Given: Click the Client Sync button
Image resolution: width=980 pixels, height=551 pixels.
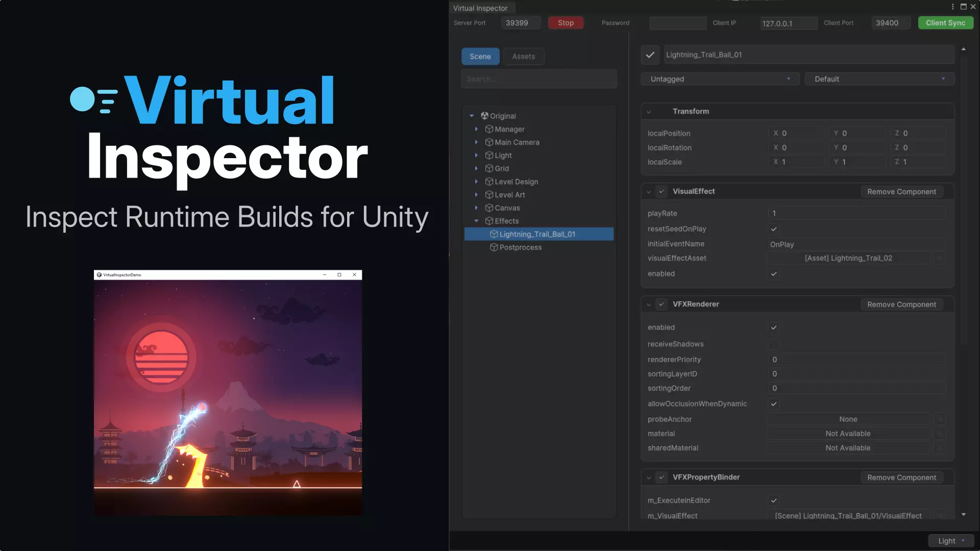Looking at the screenshot, I should (x=945, y=22).
